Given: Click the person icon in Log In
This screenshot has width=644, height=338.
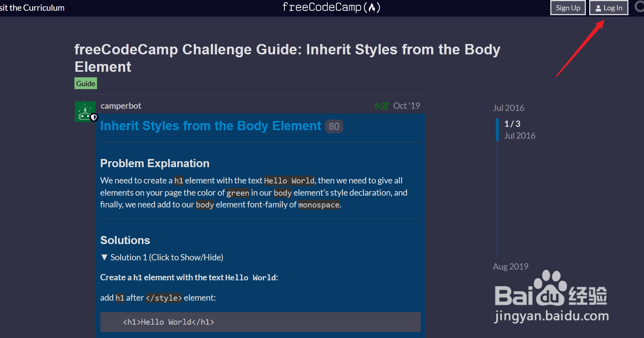Looking at the screenshot, I should [598, 8].
